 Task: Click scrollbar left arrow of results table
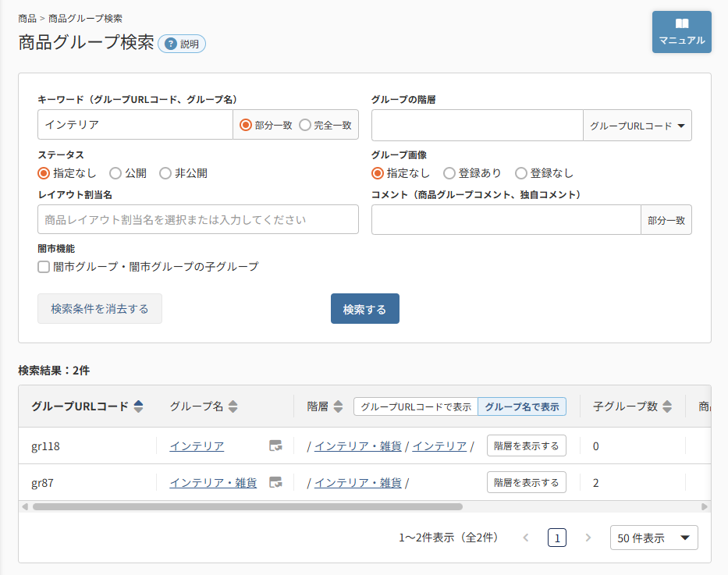click(x=25, y=506)
